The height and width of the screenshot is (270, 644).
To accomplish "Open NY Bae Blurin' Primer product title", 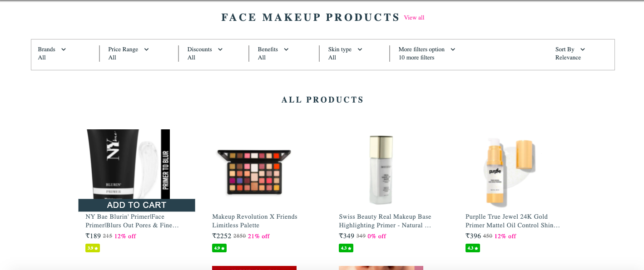I will [x=132, y=221].
